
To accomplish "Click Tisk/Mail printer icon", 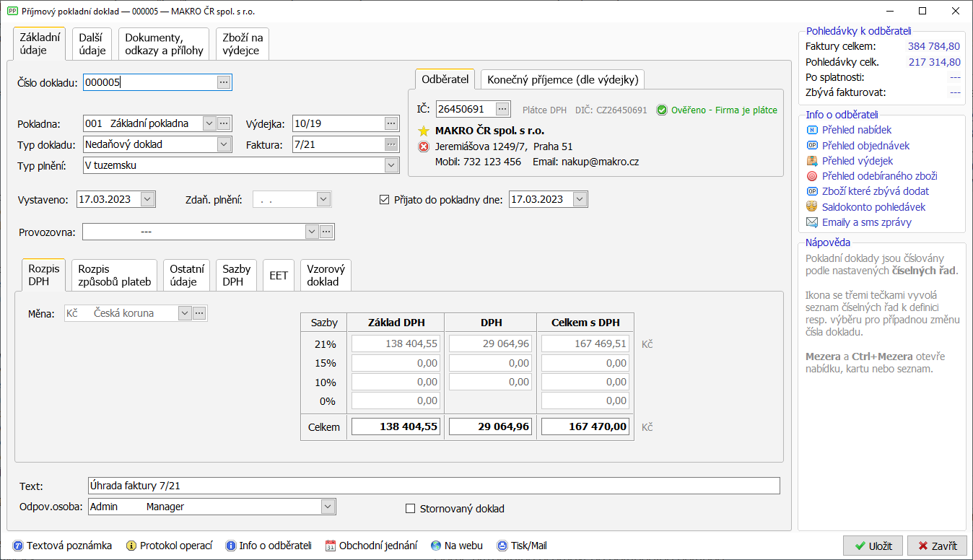I will tap(502, 546).
